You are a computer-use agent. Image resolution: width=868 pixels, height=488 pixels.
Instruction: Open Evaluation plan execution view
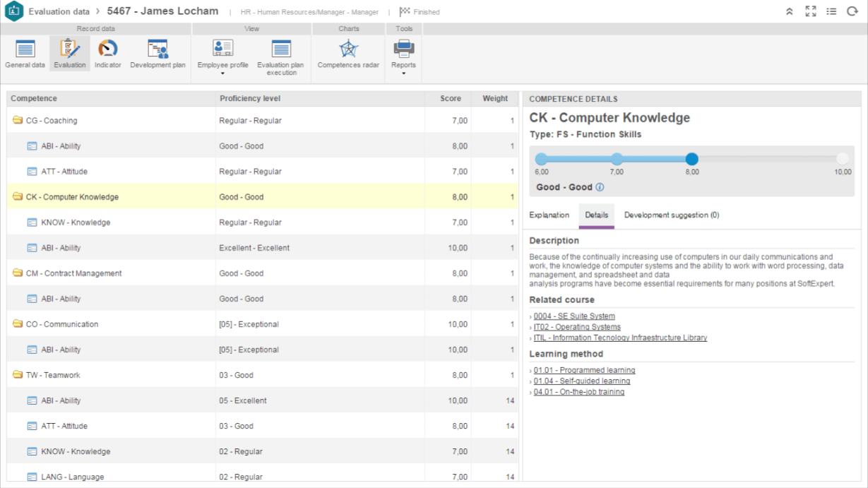[x=280, y=58]
